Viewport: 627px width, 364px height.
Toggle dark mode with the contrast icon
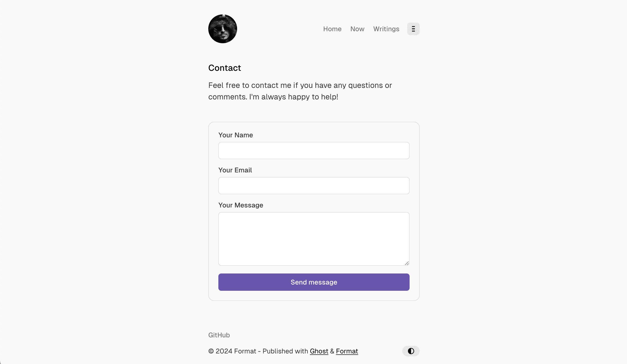click(x=411, y=351)
